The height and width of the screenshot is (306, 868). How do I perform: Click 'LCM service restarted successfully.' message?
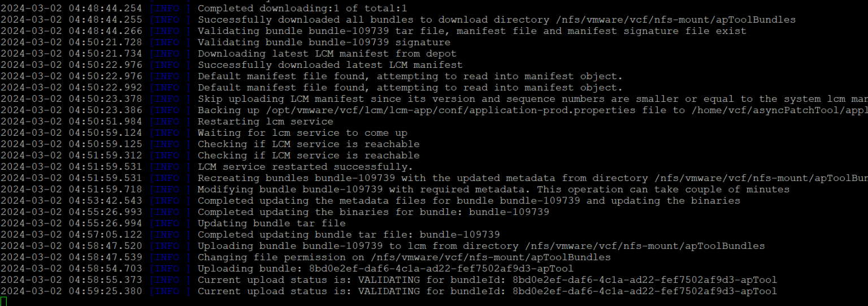pos(305,167)
